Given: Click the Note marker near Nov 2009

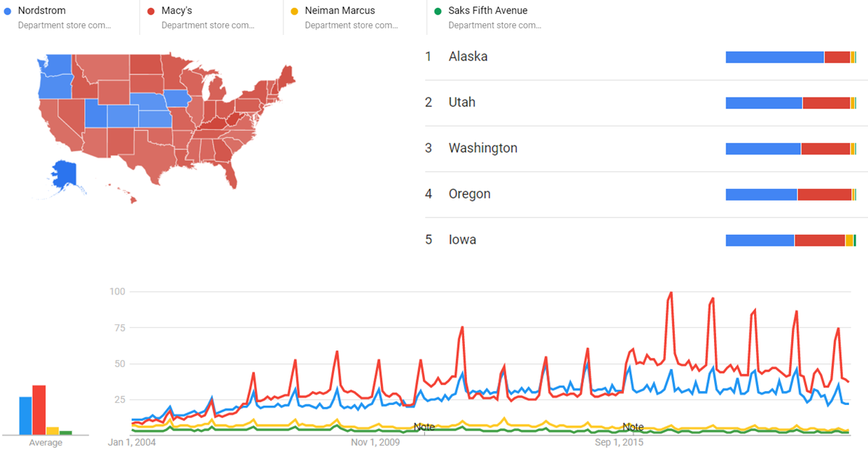Looking at the screenshot, I should (424, 427).
